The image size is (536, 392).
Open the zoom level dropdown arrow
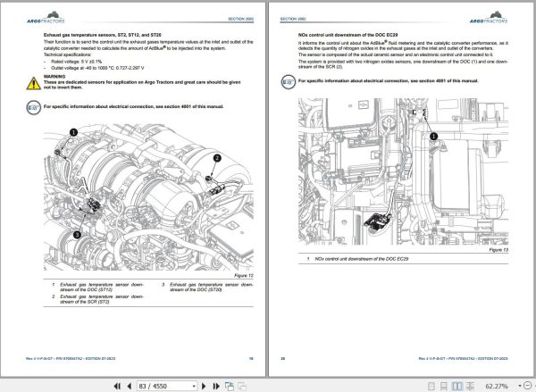point(520,386)
